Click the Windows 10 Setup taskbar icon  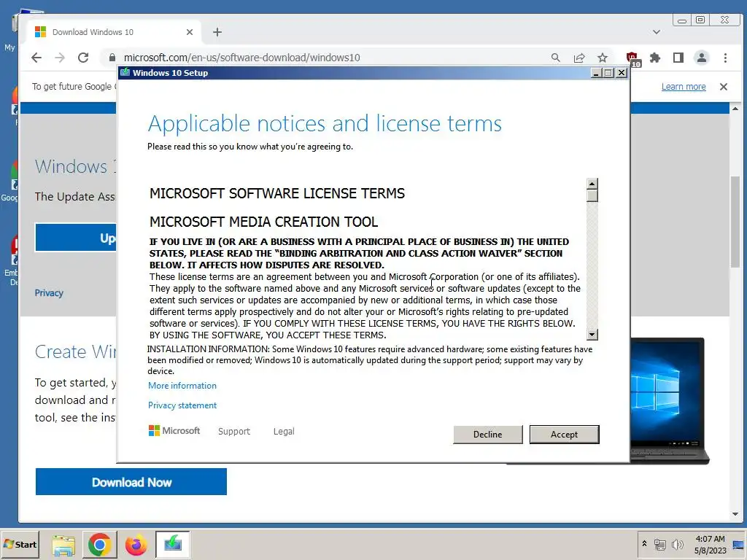coord(172,544)
